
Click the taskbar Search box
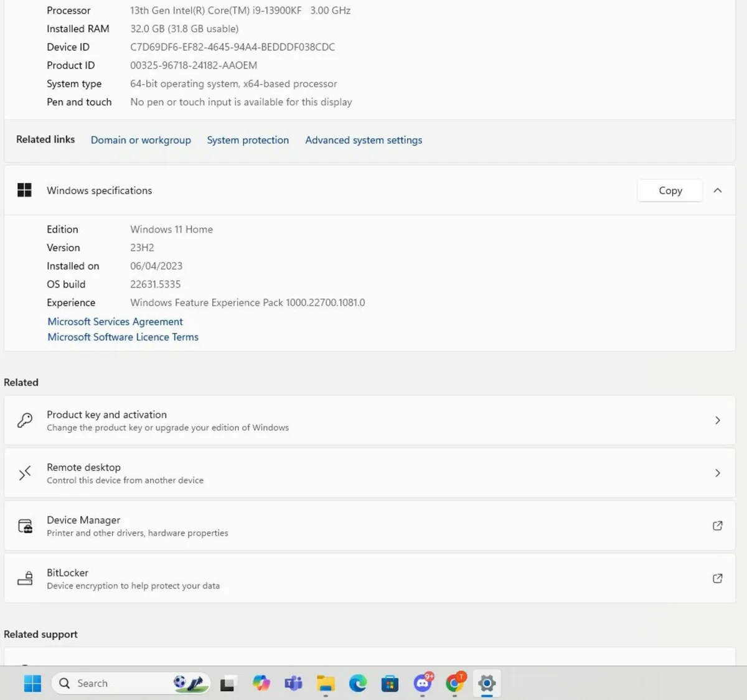131,683
